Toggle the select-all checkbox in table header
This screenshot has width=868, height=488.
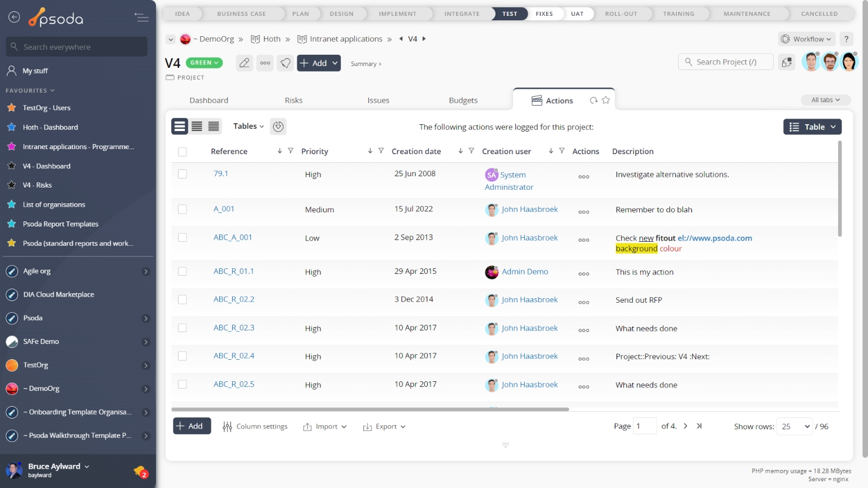point(182,151)
